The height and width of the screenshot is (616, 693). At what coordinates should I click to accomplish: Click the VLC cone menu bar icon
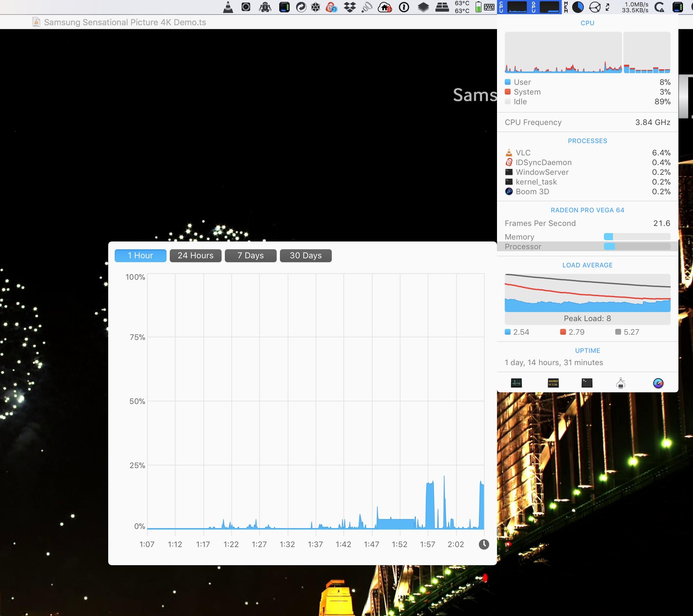228,7
